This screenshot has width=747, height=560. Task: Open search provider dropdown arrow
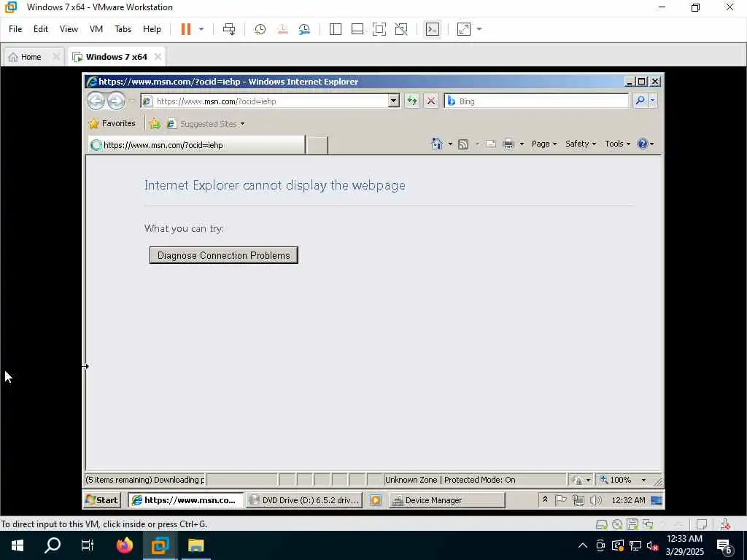pos(653,101)
